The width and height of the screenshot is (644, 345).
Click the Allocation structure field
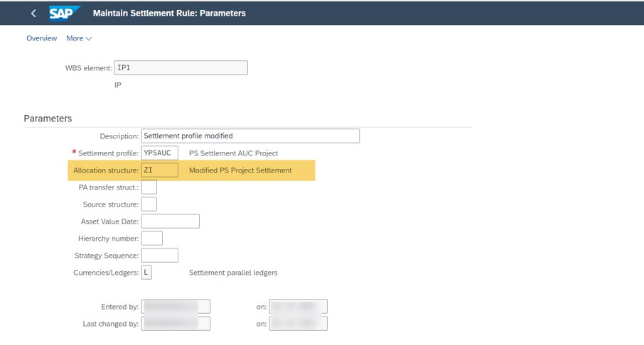tap(159, 170)
